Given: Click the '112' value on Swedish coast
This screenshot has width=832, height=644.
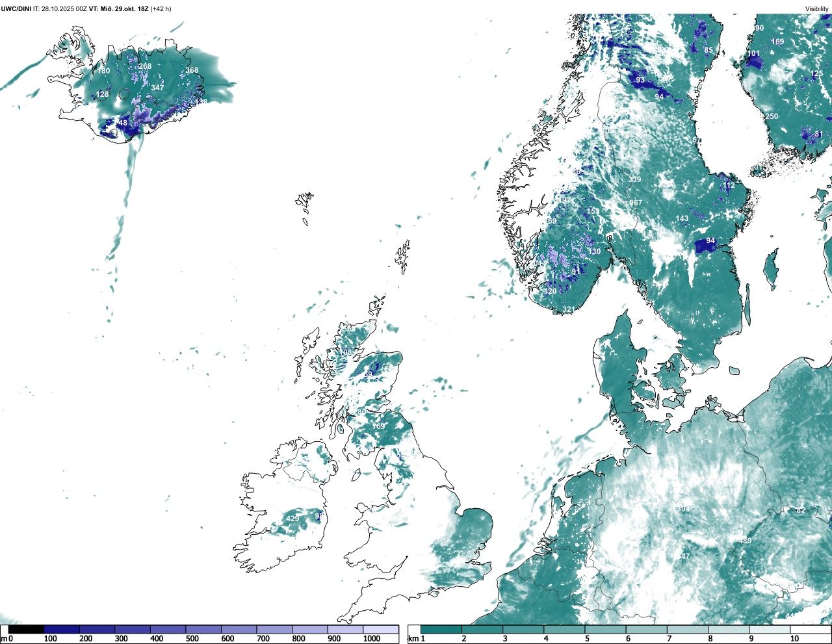Looking at the screenshot, I should [729, 185].
